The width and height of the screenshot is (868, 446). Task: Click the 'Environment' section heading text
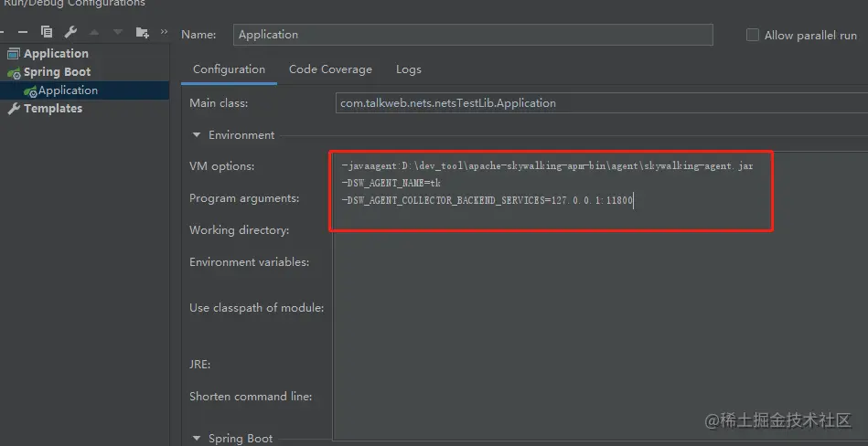[x=241, y=135]
